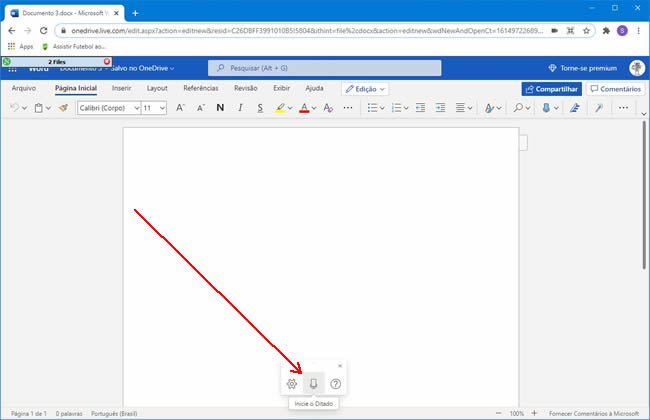Expand the font size 11 dropdown
The image size is (650, 420).
[x=162, y=108]
